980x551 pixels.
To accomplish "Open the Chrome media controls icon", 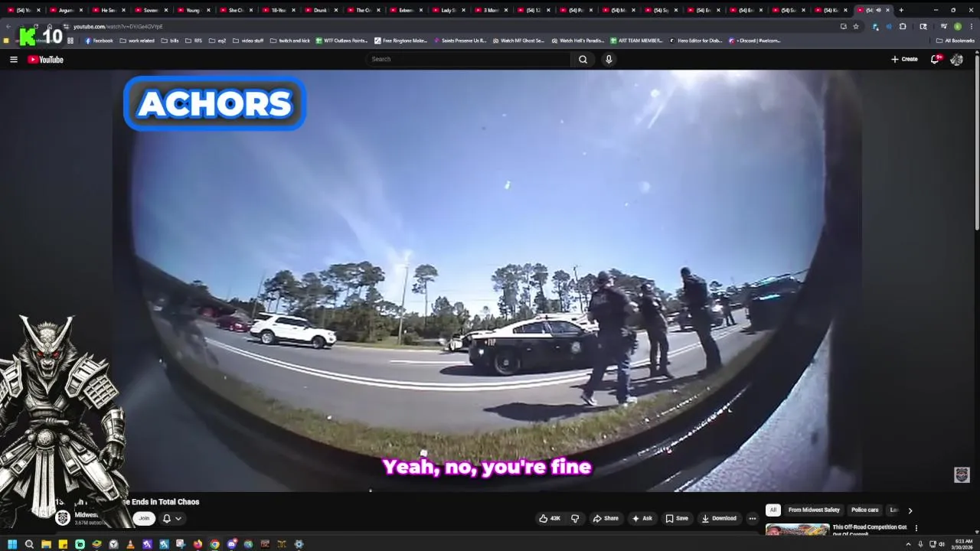I will point(944,26).
